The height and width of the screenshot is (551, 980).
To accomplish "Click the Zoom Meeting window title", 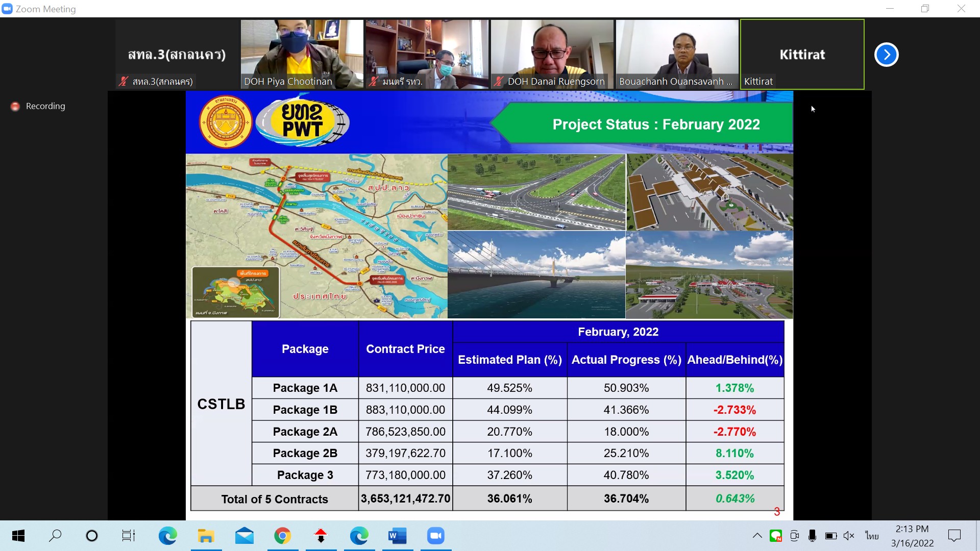I will (x=45, y=9).
